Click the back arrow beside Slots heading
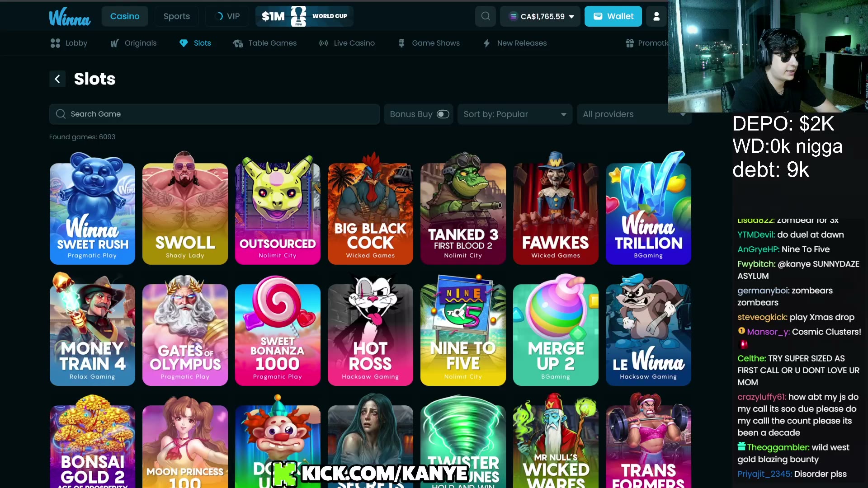The height and width of the screenshot is (488, 868). pyautogui.click(x=57, y=79)
